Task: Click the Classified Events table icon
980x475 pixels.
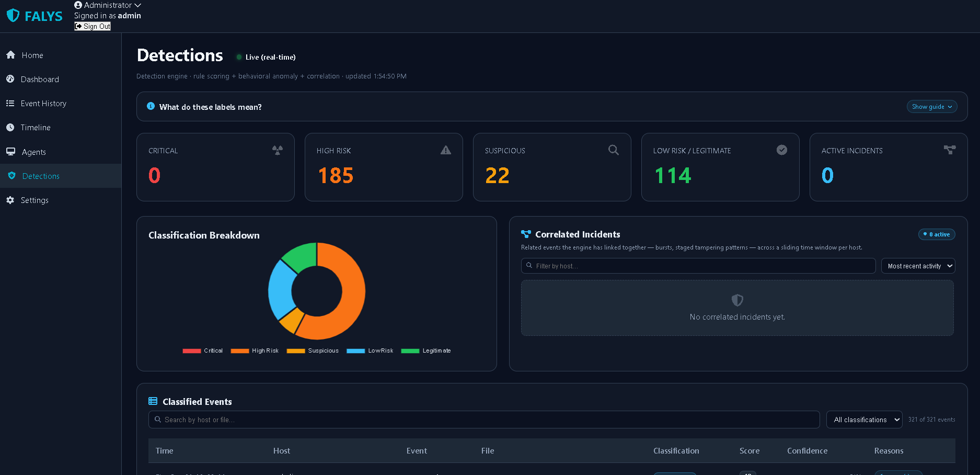Action: pyautogui.click(x=153, y=401)
